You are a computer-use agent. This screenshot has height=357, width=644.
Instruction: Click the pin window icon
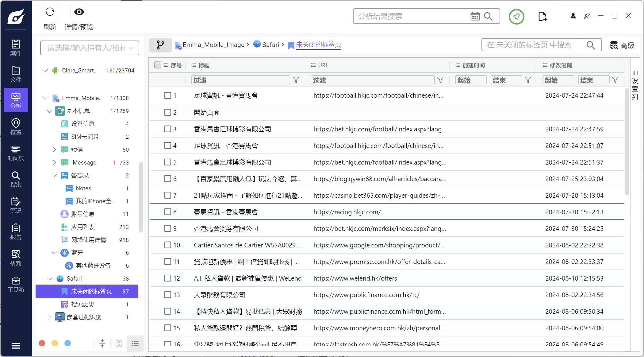point(587,16)
